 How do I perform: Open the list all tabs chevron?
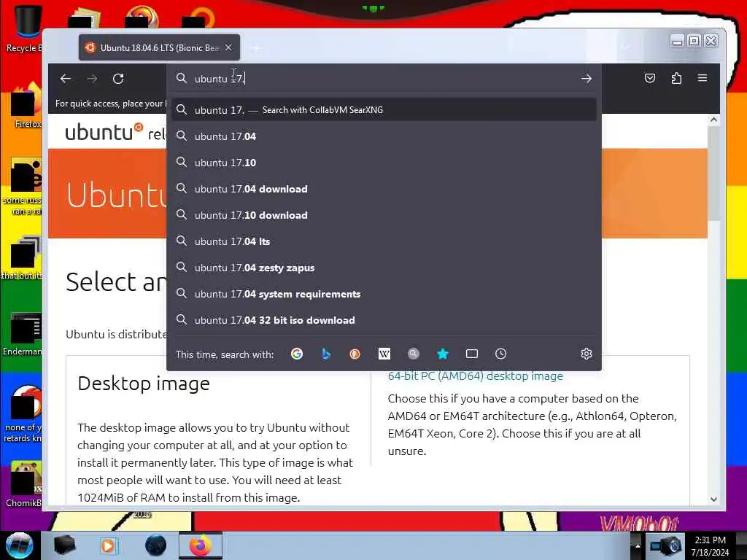[x=625, y=47]
